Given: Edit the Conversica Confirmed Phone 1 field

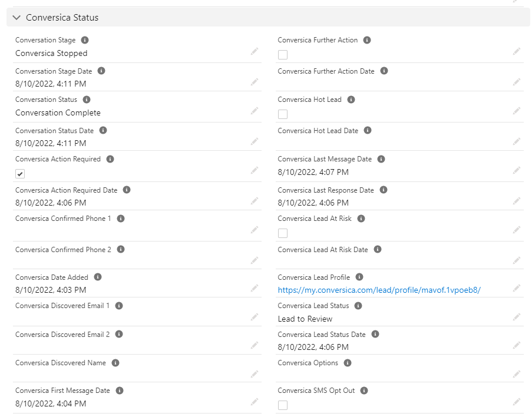Looking at the screenshot, I should click(x=255, y=230).
